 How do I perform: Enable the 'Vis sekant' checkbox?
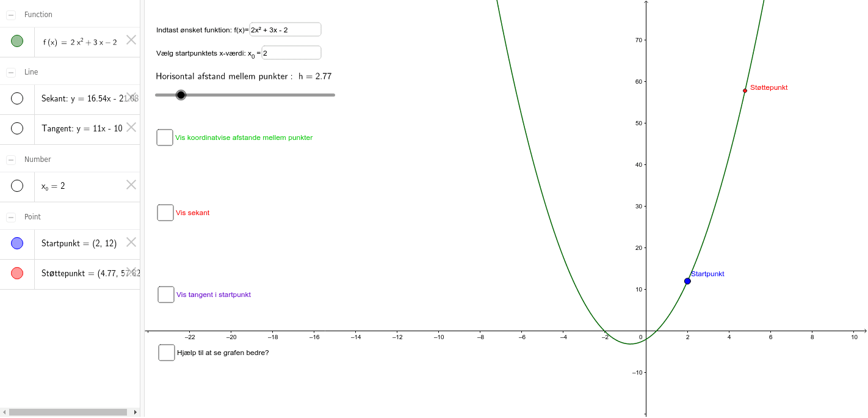(x=165, y=213)
